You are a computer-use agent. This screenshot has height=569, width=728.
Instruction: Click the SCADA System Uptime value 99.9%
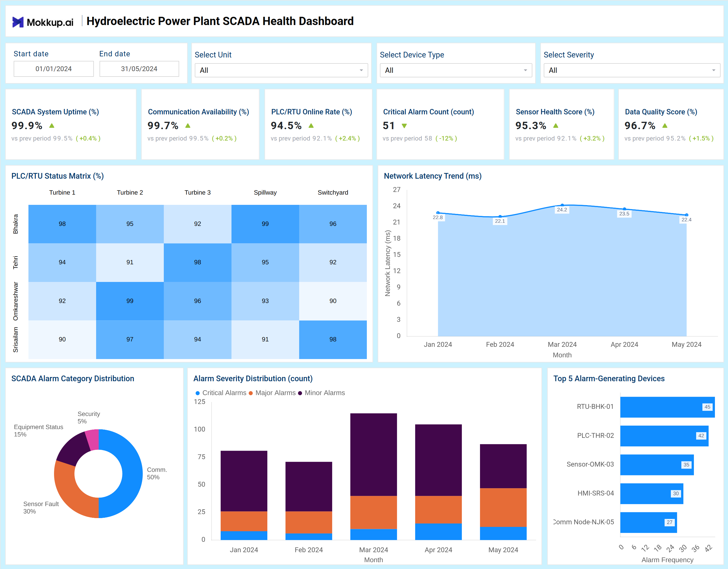27,126
